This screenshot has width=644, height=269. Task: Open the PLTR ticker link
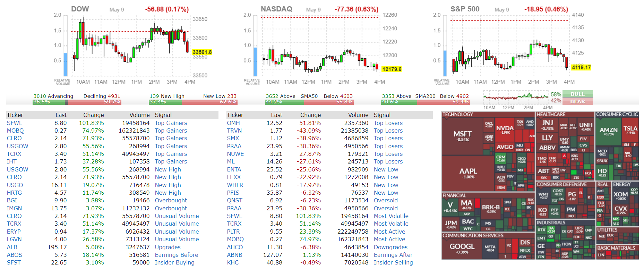233,232
